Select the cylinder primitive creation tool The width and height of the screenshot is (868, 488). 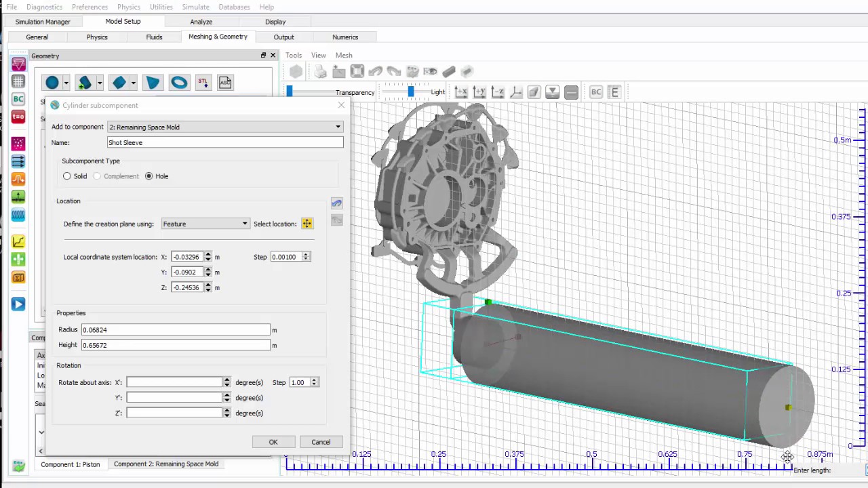point(85,83)
